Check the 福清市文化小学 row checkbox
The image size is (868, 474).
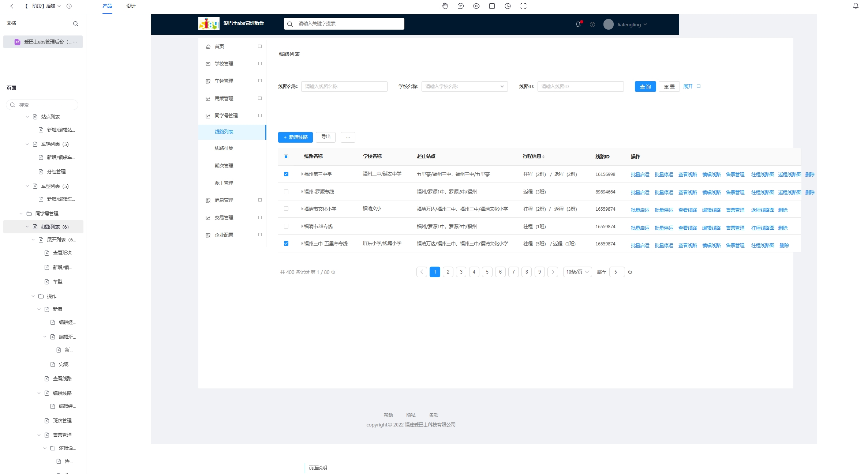(x=286, y=208)
